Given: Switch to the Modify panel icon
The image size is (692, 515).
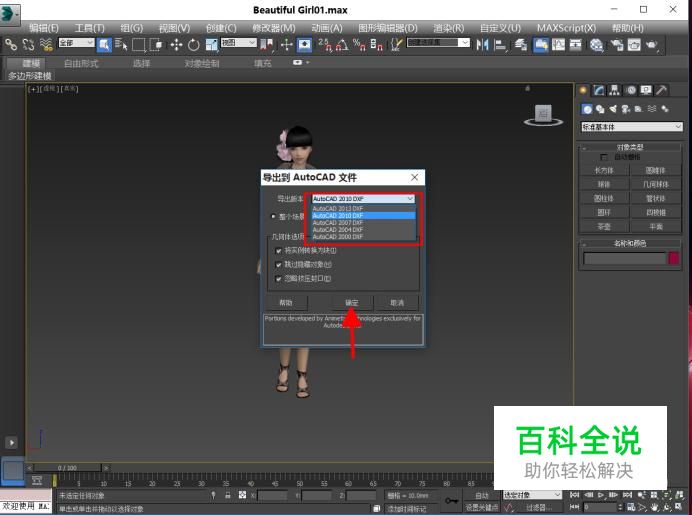Looking at the screenshot, I should [599, 90].
